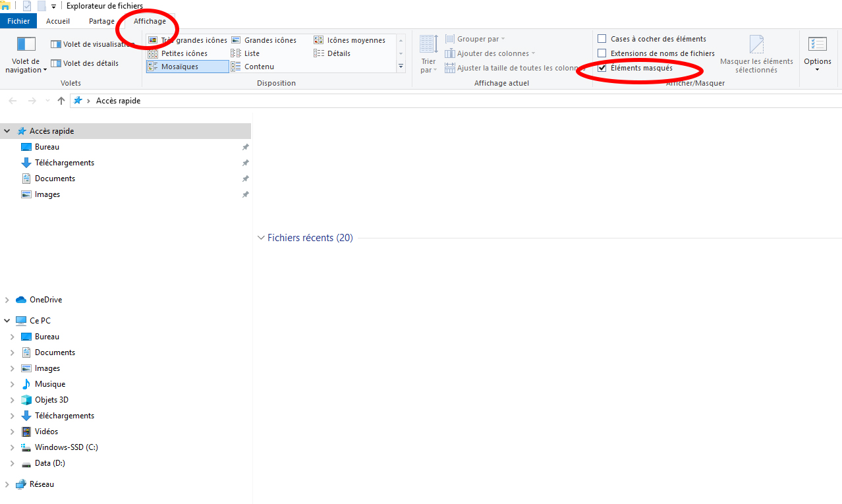Expand the Réseau tree node
This screenshot has width=842, height=504.
tap(7, 484)
